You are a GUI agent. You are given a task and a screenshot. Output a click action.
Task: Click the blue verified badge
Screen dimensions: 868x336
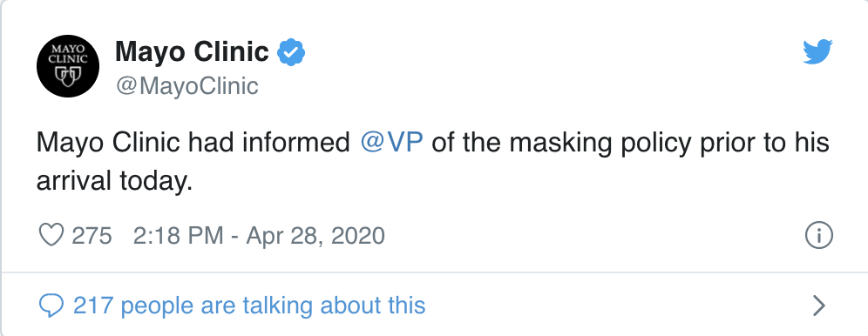[x=290, y=52]
